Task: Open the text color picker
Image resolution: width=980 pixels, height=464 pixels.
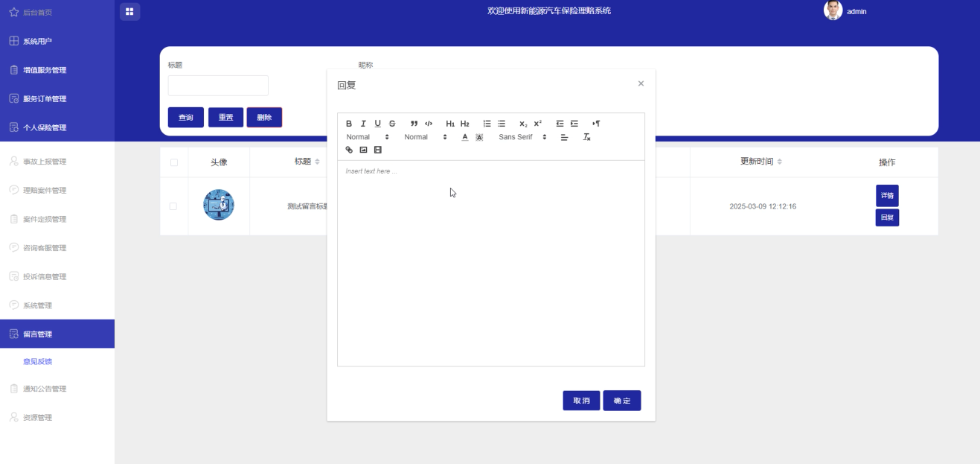Action: click(465, 137)
